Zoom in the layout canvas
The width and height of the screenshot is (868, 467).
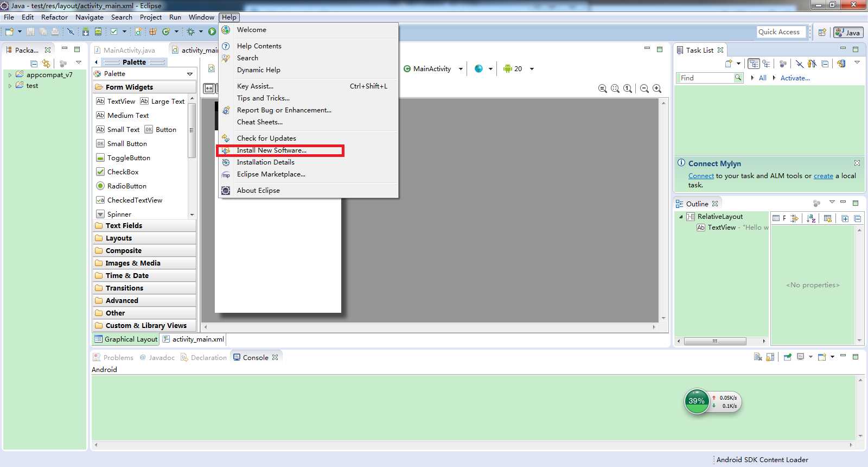pyautogui.click(x=657, y=89)
